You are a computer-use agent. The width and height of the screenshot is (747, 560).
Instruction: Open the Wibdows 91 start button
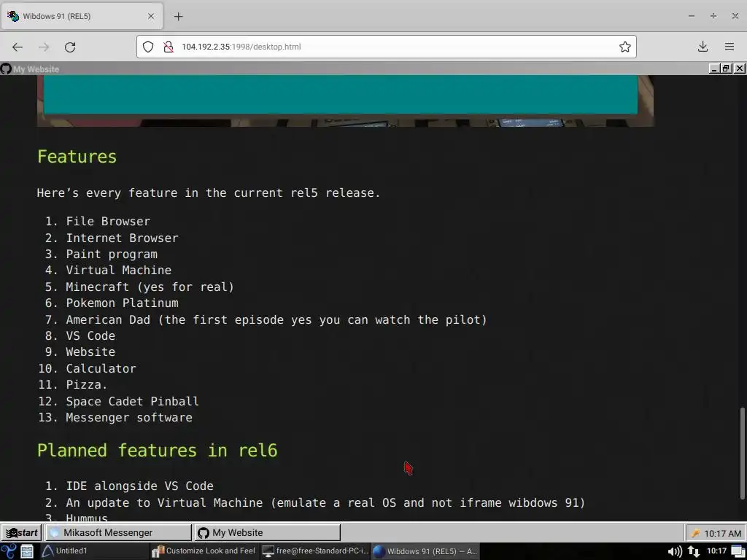(x=22, y=532)
